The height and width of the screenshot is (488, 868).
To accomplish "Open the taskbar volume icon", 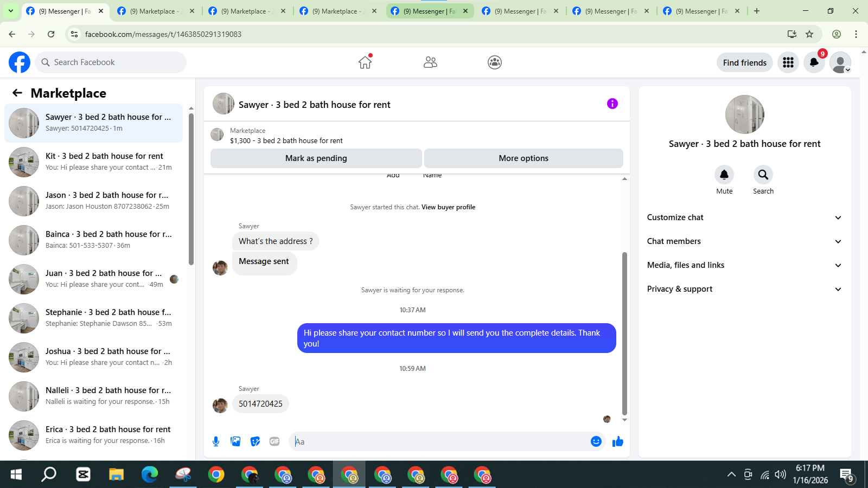I will click(781, 475).
